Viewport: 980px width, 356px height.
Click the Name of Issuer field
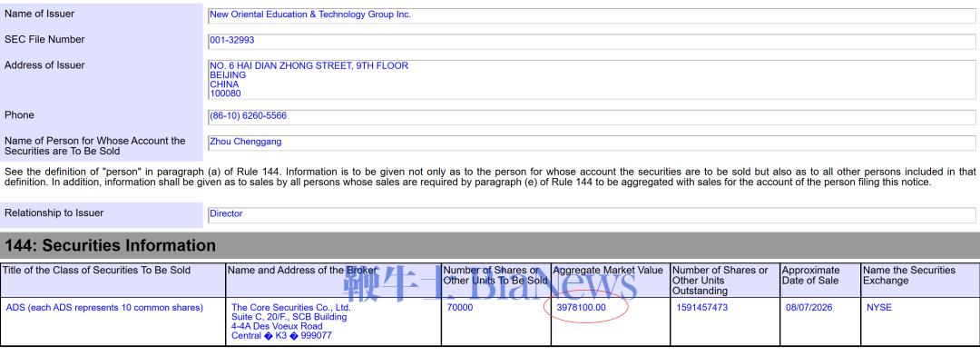point(592,15)
